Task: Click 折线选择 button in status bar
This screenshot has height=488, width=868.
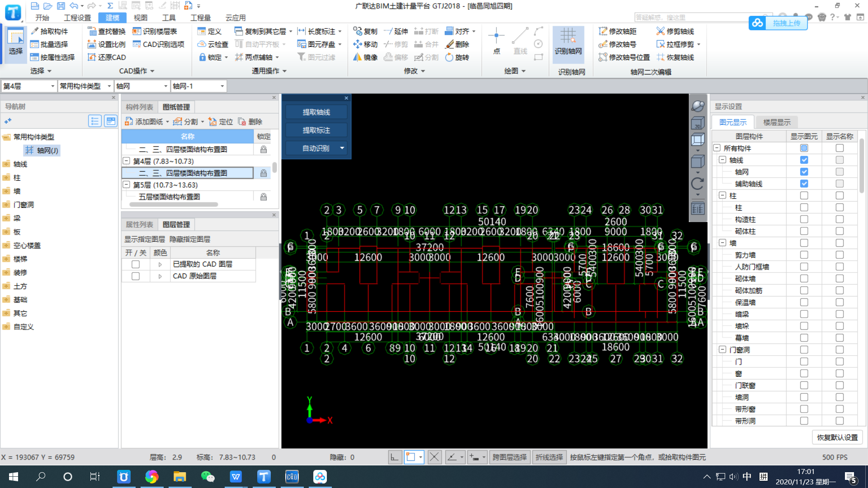Action: pos(549,457)
